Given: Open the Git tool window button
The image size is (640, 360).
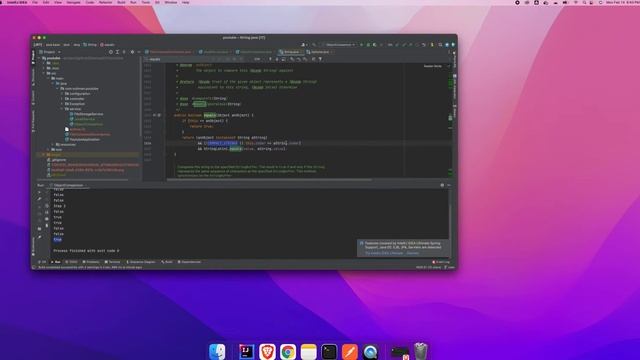Looking at the screenshot, I should (x=42, y=262).
